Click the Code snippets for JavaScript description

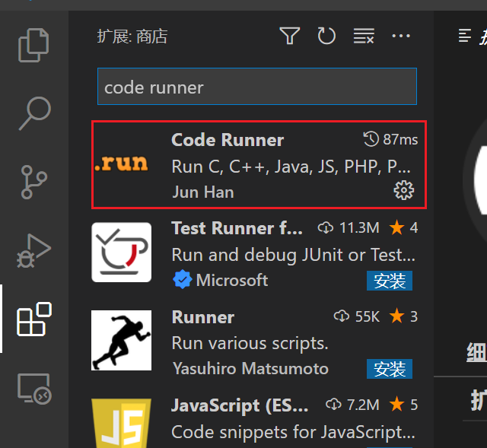pos(294,432)
